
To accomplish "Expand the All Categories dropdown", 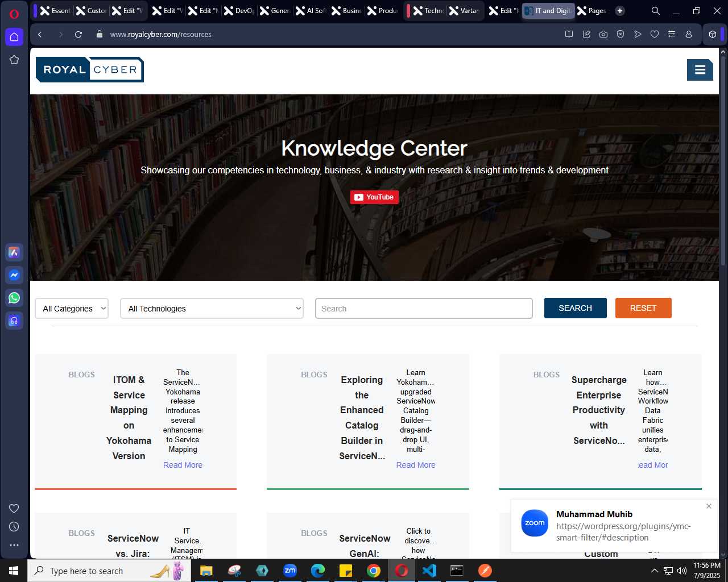I will point(72,309).
